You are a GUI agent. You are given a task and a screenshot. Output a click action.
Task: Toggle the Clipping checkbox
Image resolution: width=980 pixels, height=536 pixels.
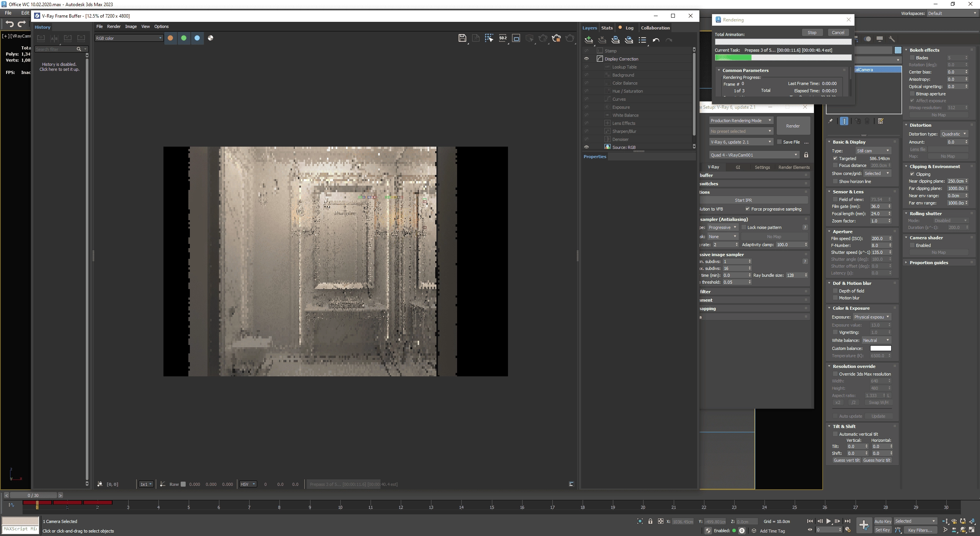(912, 174)
